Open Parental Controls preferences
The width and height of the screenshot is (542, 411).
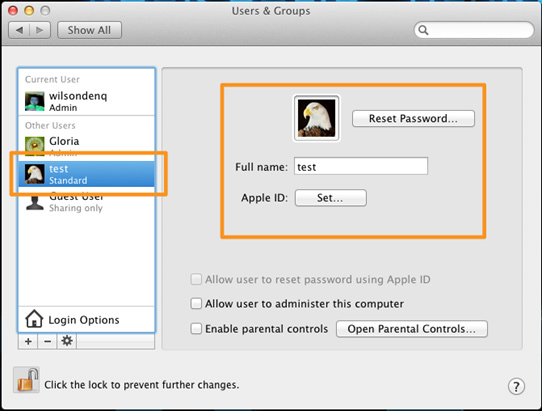pyautogui.click(x=412, y=329)
